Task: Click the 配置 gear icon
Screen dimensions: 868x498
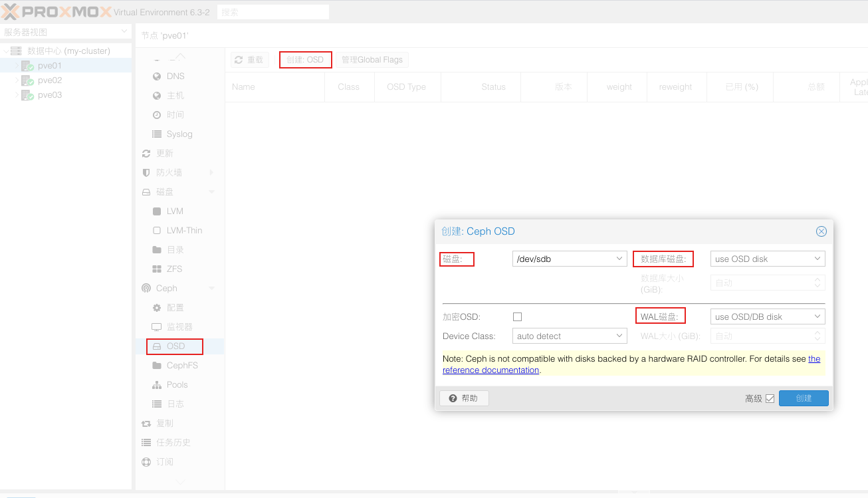Action: [157, 308]
